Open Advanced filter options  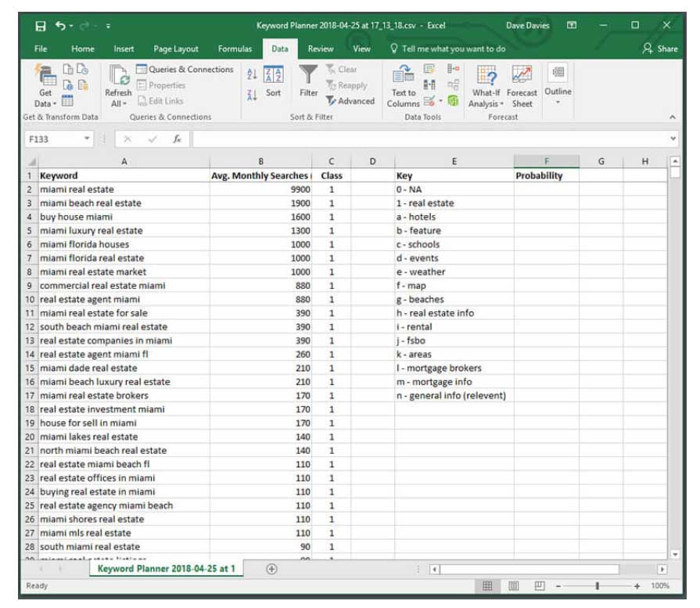(x=350, y=101)
